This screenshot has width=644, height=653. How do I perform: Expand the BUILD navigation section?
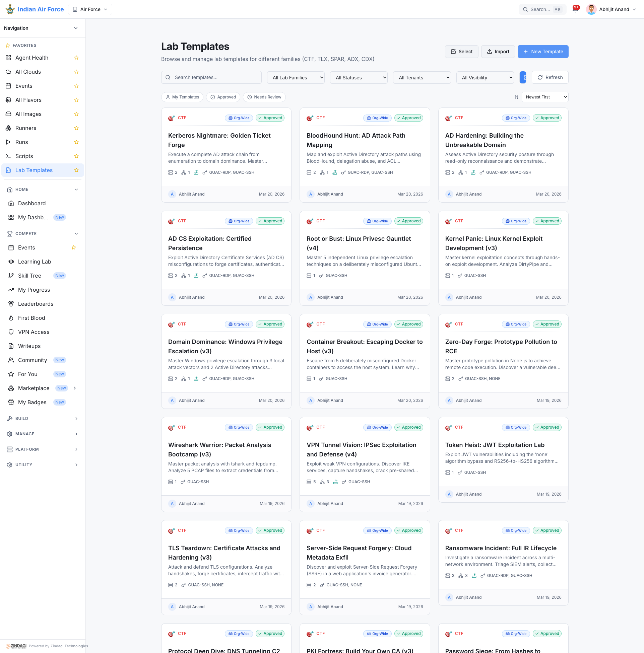(42, 419)
